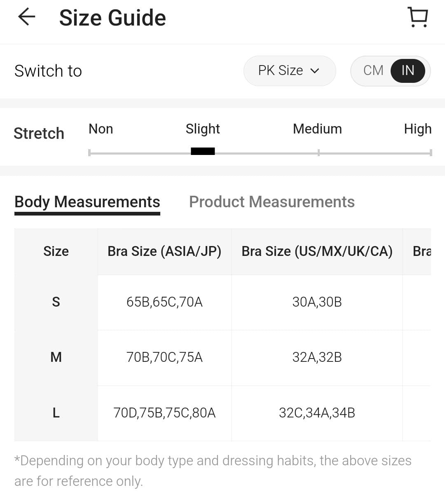The width and height of the screenshot is (445, 504).
Task: Click the Bra Size (ASIA/JP) column header
Action: tap(164, 251)
